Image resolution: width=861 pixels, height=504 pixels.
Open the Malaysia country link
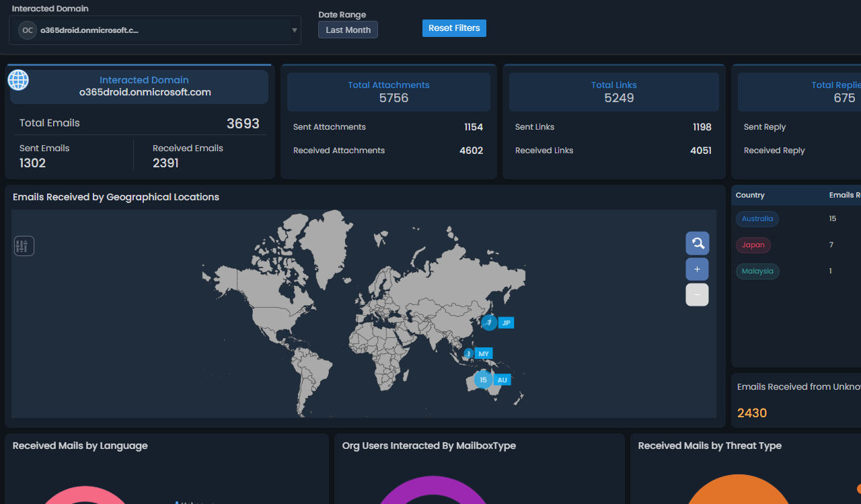pyautogui.click(x=757, y=271)
